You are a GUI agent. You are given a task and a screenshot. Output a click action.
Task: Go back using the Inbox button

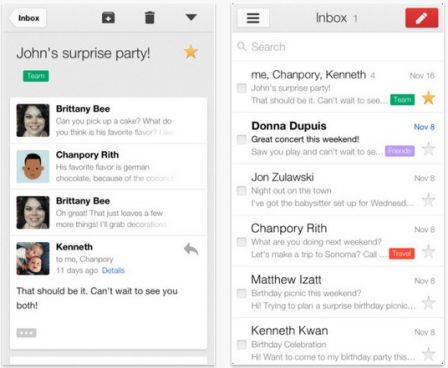pos(28,18)
